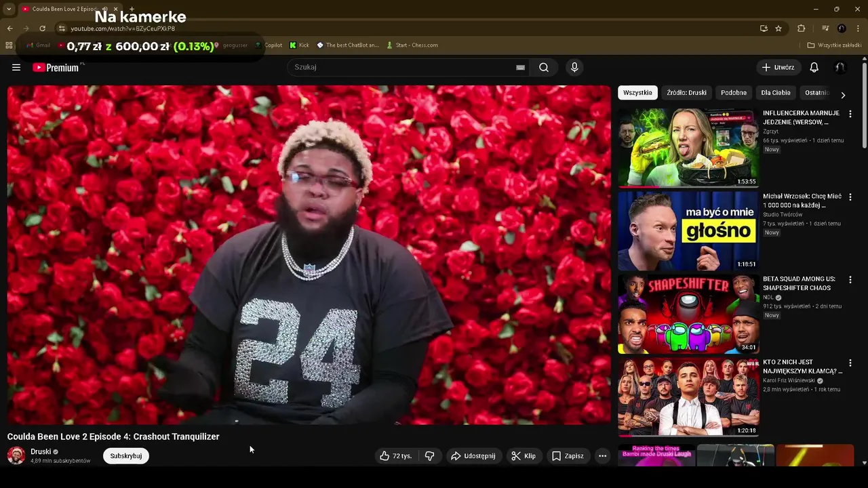Open The best ChatBot bookmark
868x488 pixels.
347,45
